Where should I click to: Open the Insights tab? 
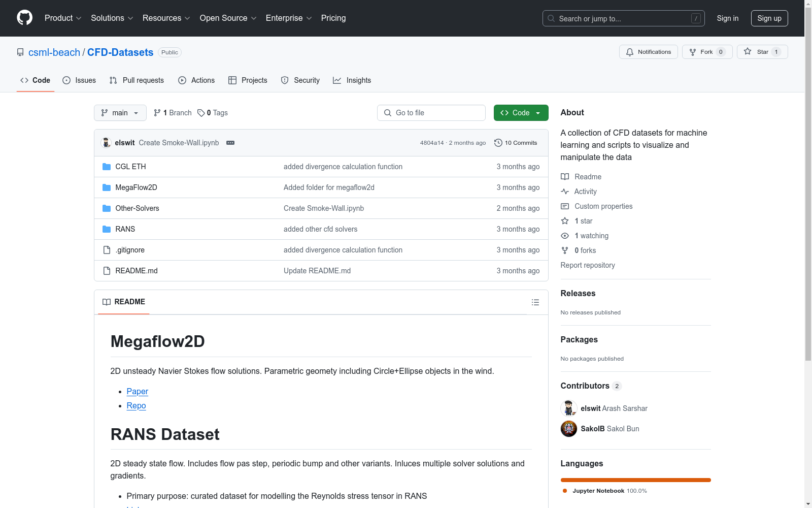tap(352, 80)
